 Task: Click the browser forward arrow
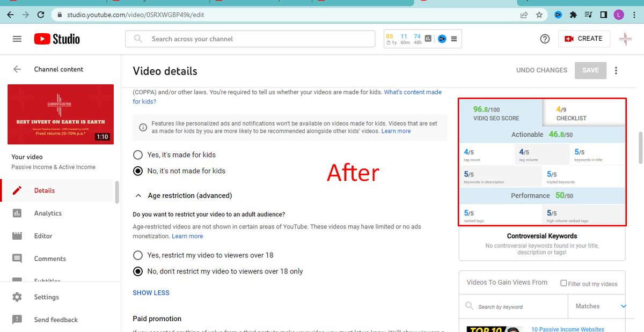[x=26, y=15]
